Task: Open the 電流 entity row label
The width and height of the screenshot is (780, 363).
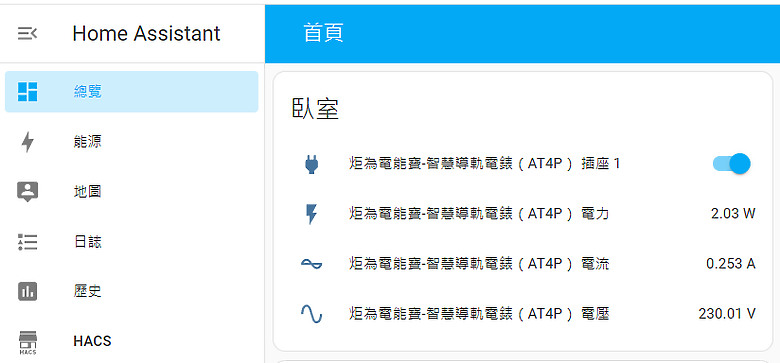Action: pyautogui.click(x=479, y=264)
